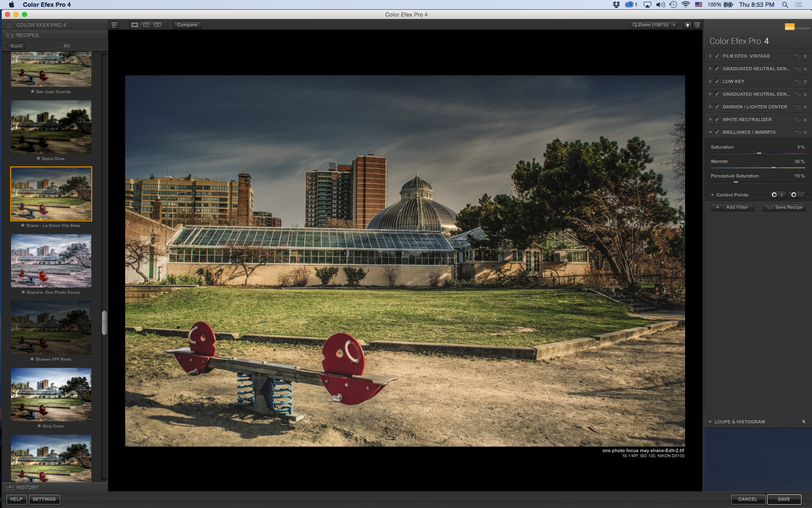Hide the right panel with arrow icon
812x508 pixels.
(x=697, y=25)
